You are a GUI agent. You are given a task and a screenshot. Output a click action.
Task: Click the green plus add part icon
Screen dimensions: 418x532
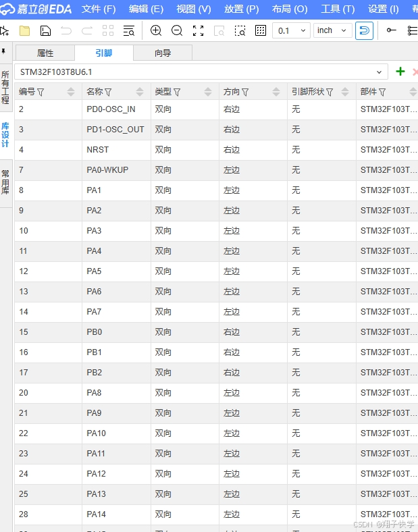click(400, 72)
